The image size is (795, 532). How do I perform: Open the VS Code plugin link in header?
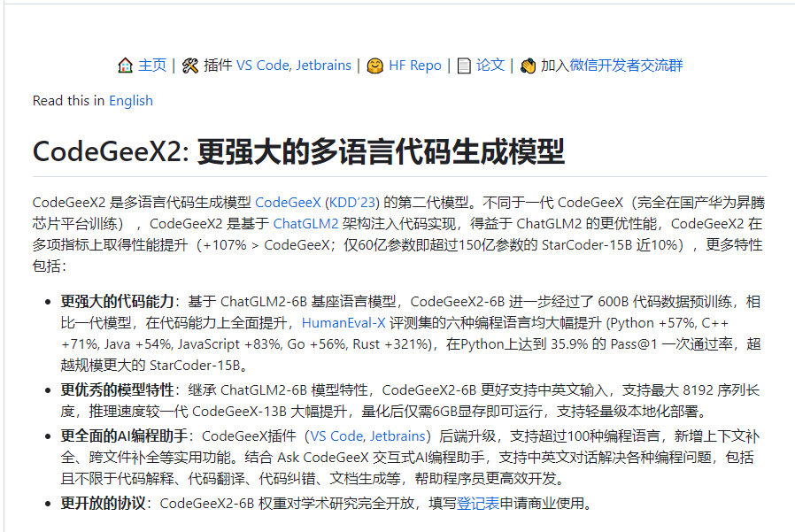click(x=263, y=66)
